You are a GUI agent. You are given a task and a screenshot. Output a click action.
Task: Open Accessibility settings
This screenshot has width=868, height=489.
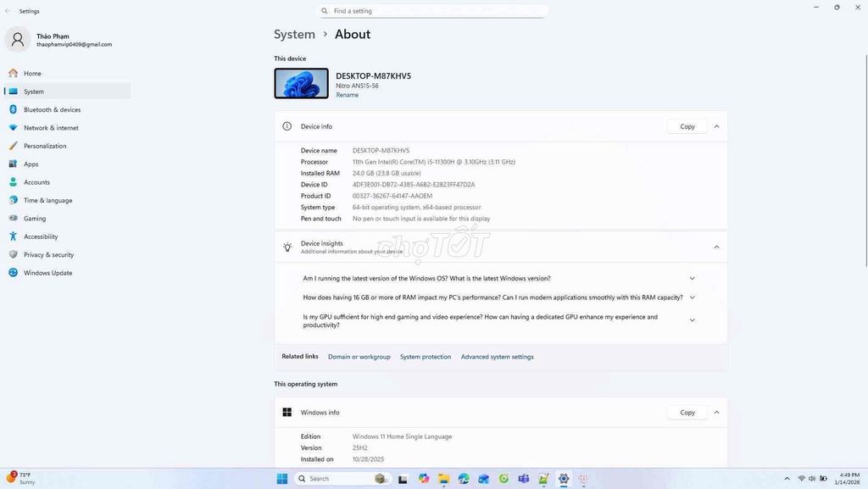click(41, 236)
